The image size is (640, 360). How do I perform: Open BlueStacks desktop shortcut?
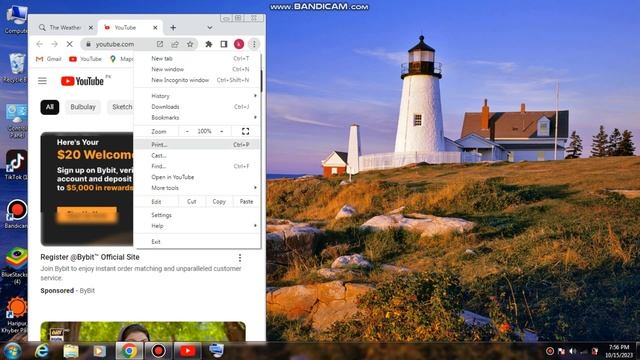16,265
